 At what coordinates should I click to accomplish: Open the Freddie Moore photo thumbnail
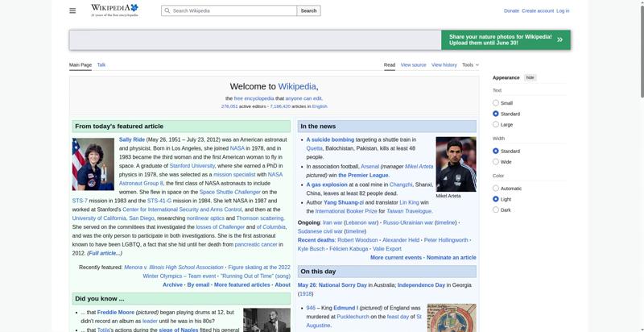pyautogui.click(x=266, y=320)
